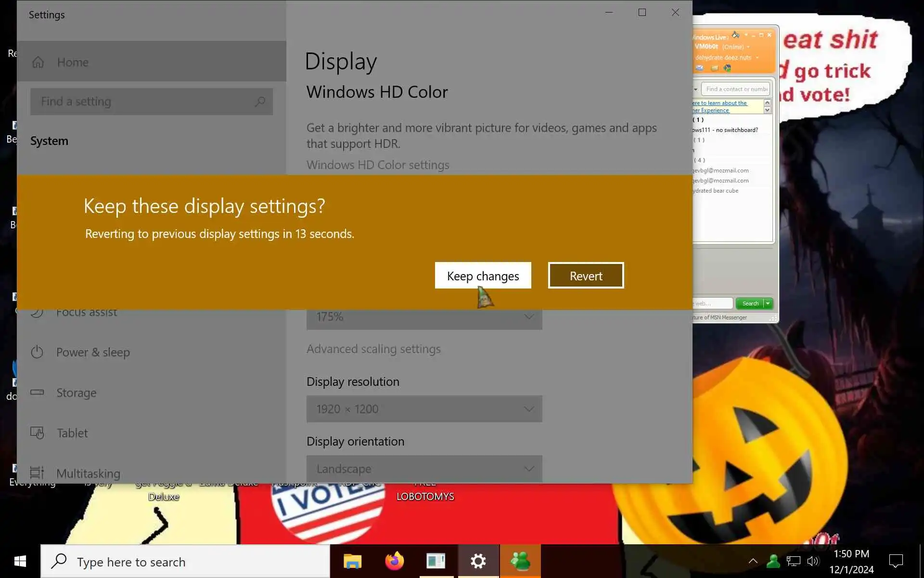Select Power & sleep in sidebar
The height and width of the screenshot is (578, 924).
point(93,352)
